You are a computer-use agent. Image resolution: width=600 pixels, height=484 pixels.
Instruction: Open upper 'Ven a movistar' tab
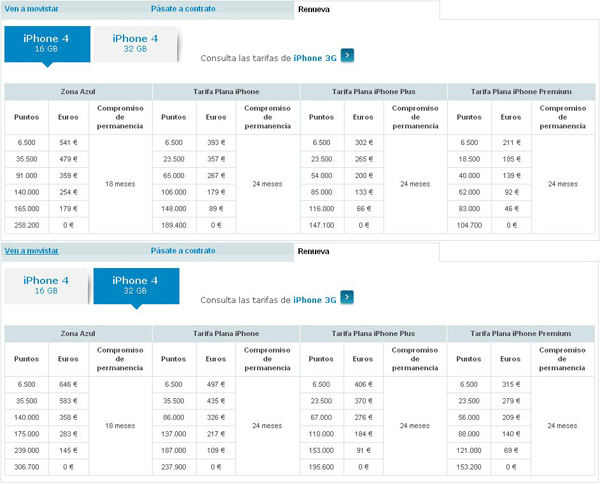(31, 9)
